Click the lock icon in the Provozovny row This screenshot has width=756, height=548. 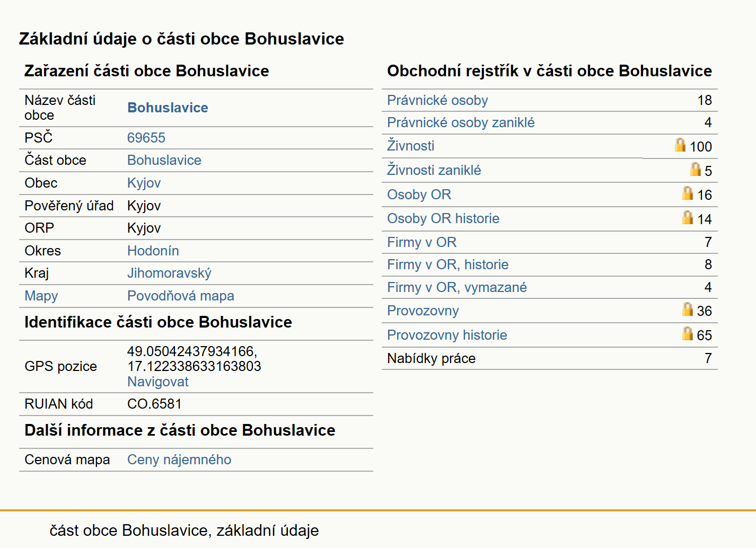[x=688, y=309]
